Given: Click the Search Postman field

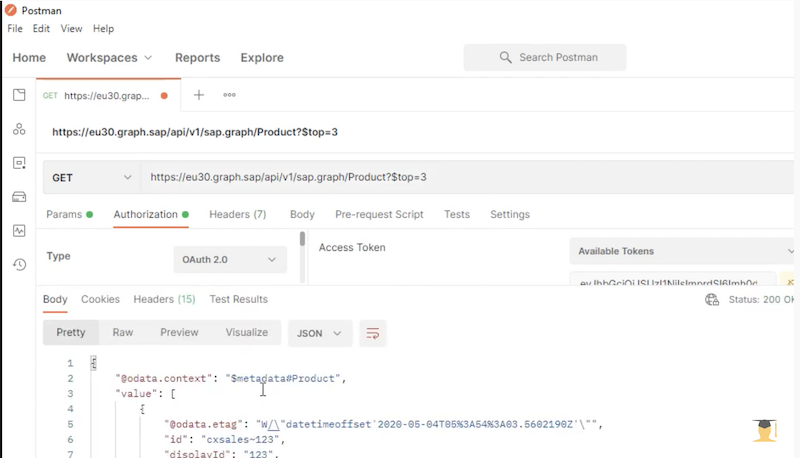Looking at the screenshot, I should (x=545, y=58).
